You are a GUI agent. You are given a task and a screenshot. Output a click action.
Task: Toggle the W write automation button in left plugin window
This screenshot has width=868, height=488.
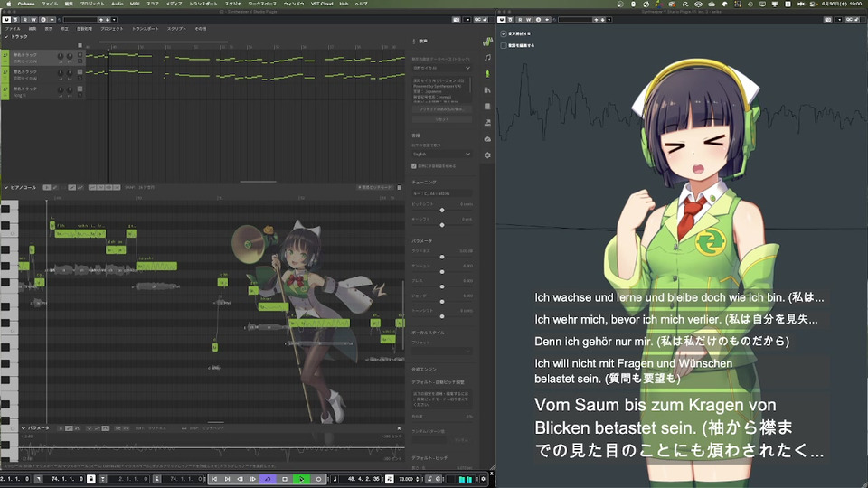coord(33,20)
